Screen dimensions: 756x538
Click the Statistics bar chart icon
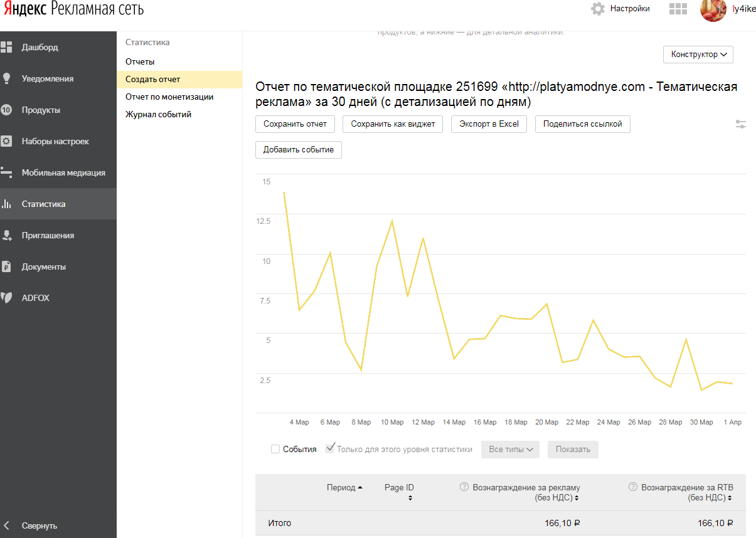tap(7, 204)
